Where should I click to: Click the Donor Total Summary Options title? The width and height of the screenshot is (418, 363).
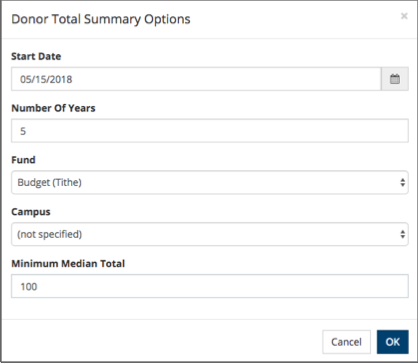101,19
